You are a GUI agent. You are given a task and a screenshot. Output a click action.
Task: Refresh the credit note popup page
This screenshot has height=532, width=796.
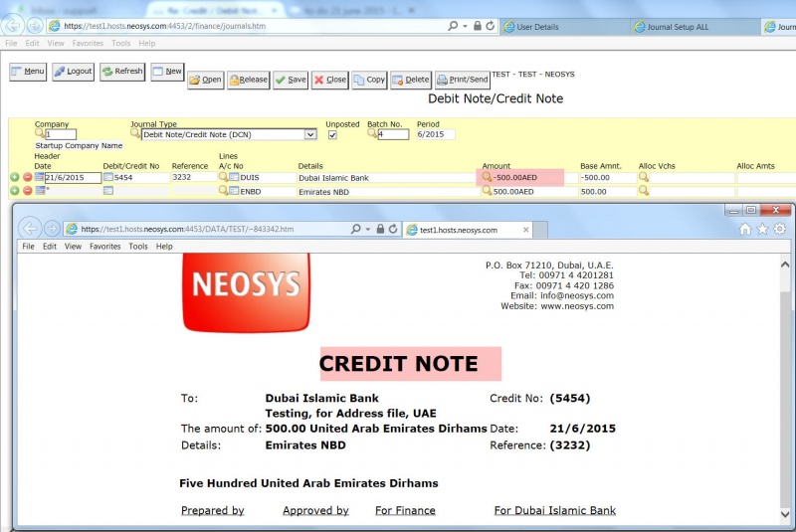[x=393, y=229]
